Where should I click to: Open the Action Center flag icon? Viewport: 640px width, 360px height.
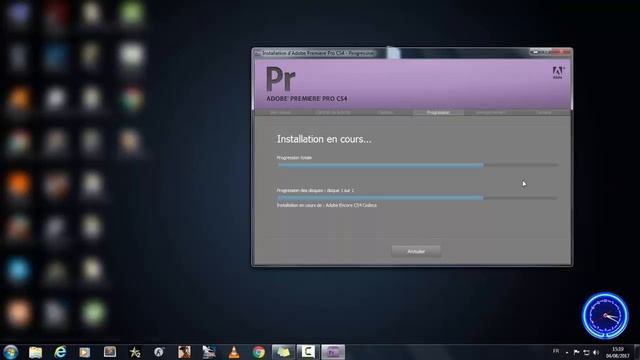576,352
